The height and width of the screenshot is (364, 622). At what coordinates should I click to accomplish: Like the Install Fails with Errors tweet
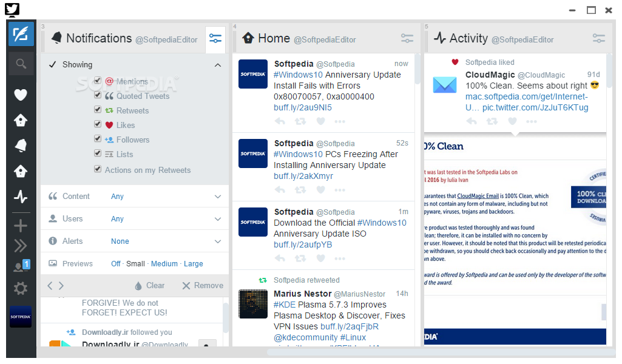coord(321,121)
